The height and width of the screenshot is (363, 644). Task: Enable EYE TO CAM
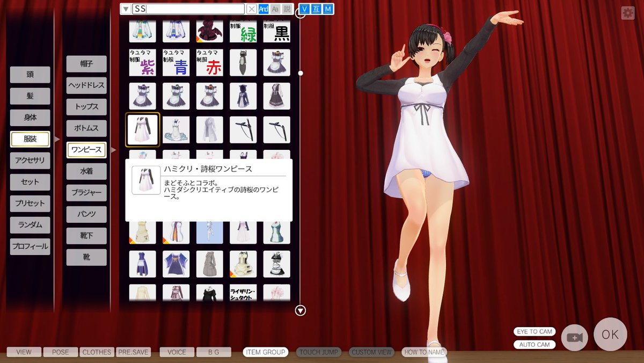pyautogui.click(x=535, y=332)
